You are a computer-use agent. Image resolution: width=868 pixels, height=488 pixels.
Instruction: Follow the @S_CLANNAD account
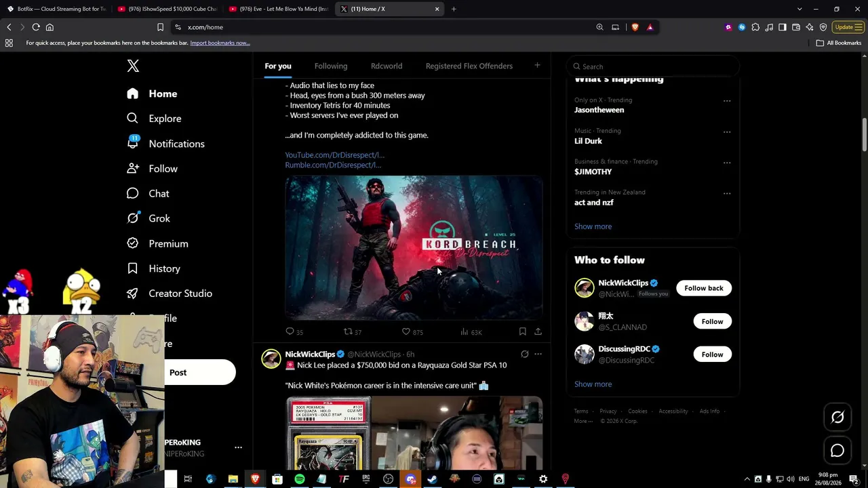712,321
